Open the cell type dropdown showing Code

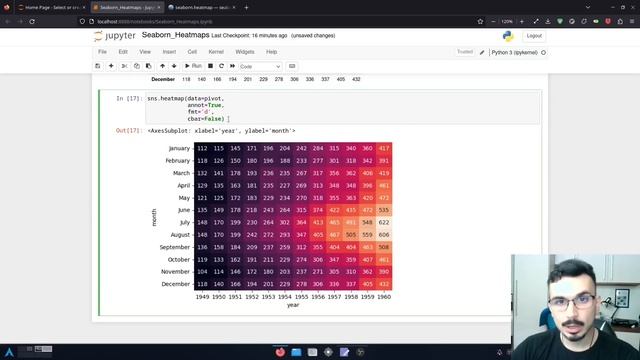[x=260, y=67]
